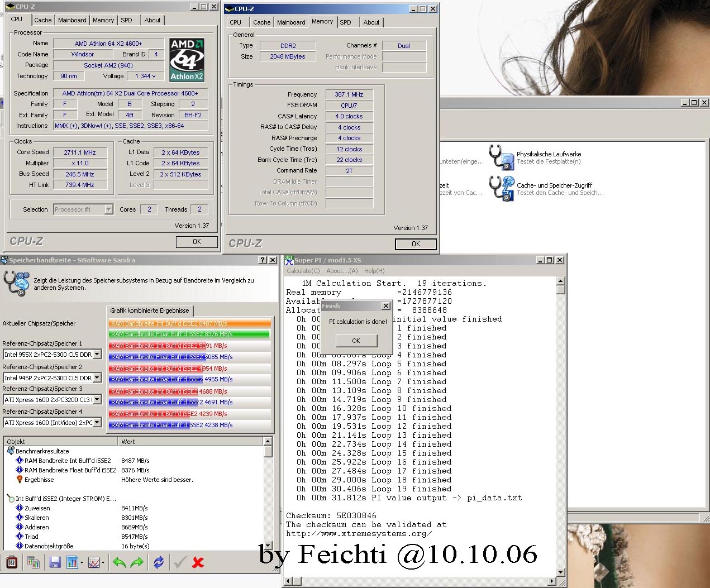710x588 pixels.
Task: Click Objekt column header
Action: pyautogui.click(x=60, y=441)
